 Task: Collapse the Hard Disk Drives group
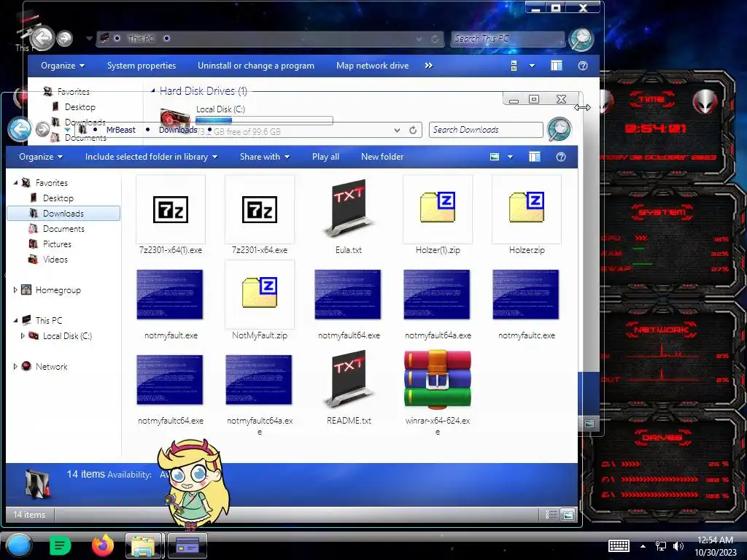pyautogui.click(x=153, y=90)
